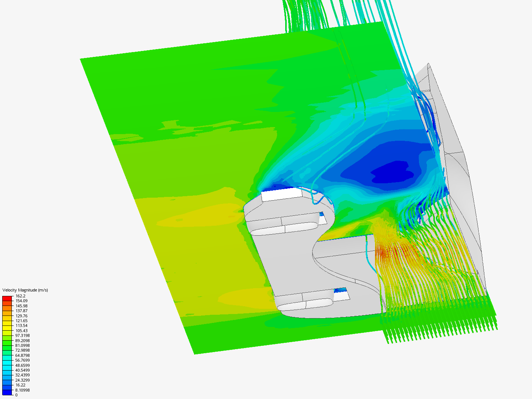The height and width of the screenshot is (399, 532).
Task: Click the orange 137.87 legend swatch
Action: [7, 308]
